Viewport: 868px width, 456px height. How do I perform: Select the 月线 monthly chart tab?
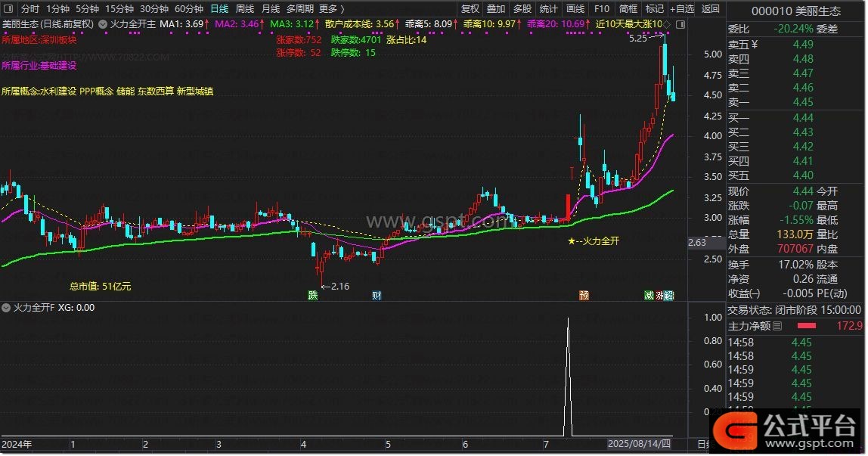[x=271, y=9]
